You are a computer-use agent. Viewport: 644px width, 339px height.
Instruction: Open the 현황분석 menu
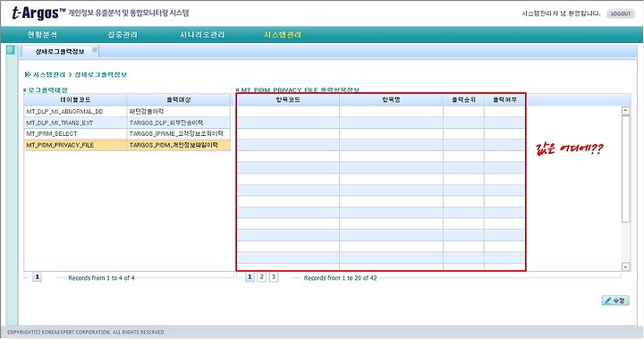pyautogui.click(x=42, y=35)
